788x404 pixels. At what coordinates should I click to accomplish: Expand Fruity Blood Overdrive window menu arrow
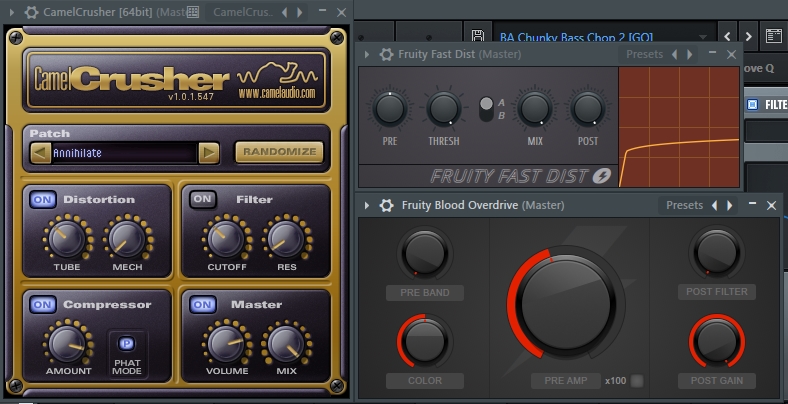(x=367, y=205)
